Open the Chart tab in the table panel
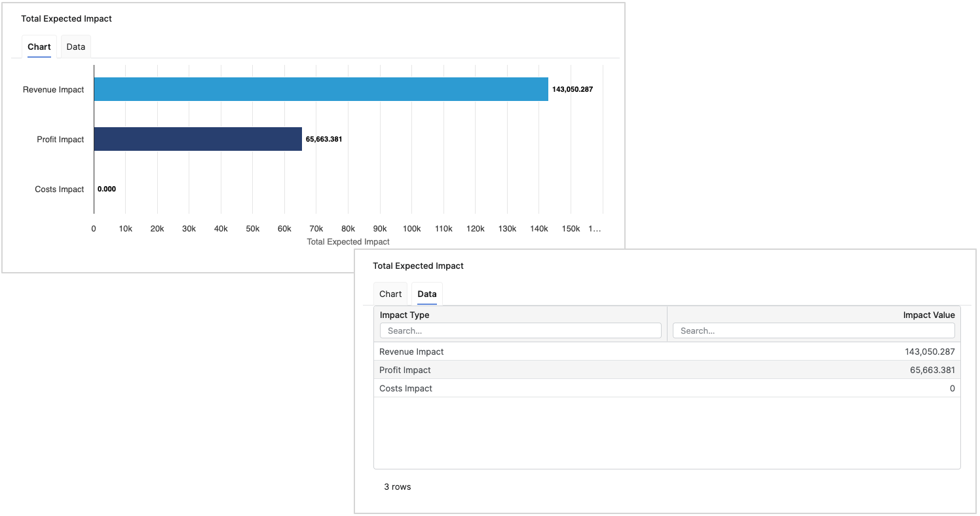This screenshot has width=980, height=516. (390, 294)
